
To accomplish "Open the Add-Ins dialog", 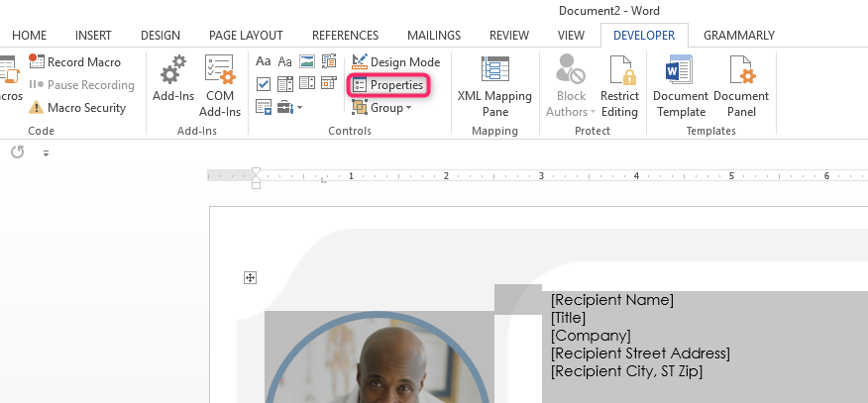I will (x=173, y=78).
